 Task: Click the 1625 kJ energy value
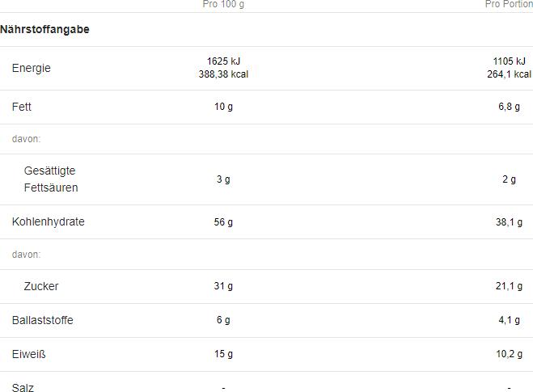tap(223, 61)
